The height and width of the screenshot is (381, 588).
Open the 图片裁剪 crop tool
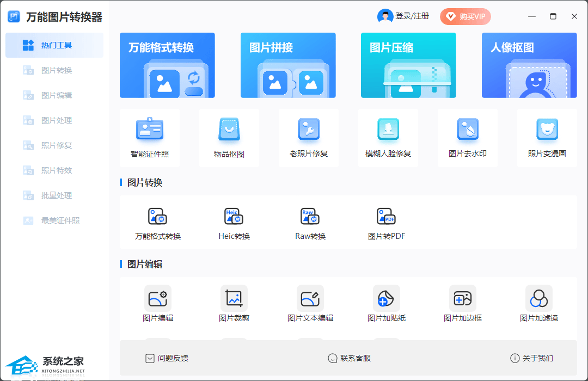[234, 299]
